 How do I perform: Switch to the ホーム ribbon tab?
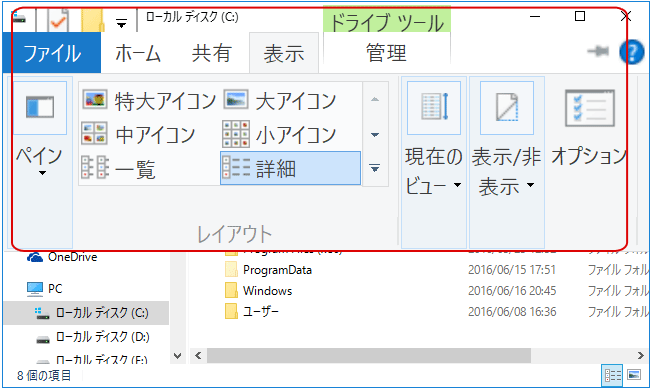point(138,53)
